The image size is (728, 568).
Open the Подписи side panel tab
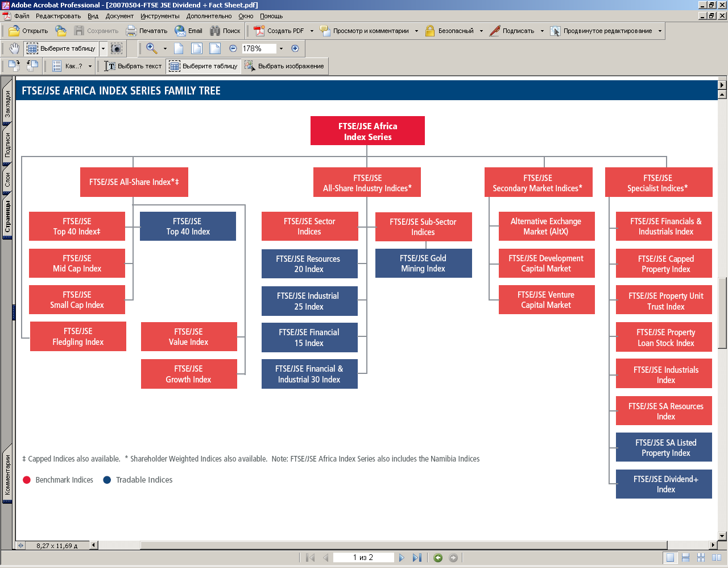(7, 145)
